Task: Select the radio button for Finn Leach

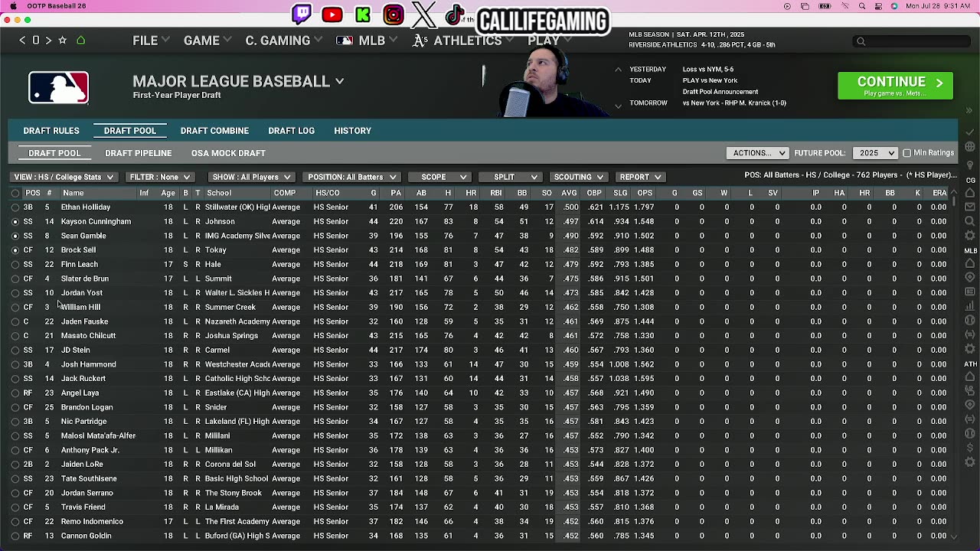Action: [15, 265]
